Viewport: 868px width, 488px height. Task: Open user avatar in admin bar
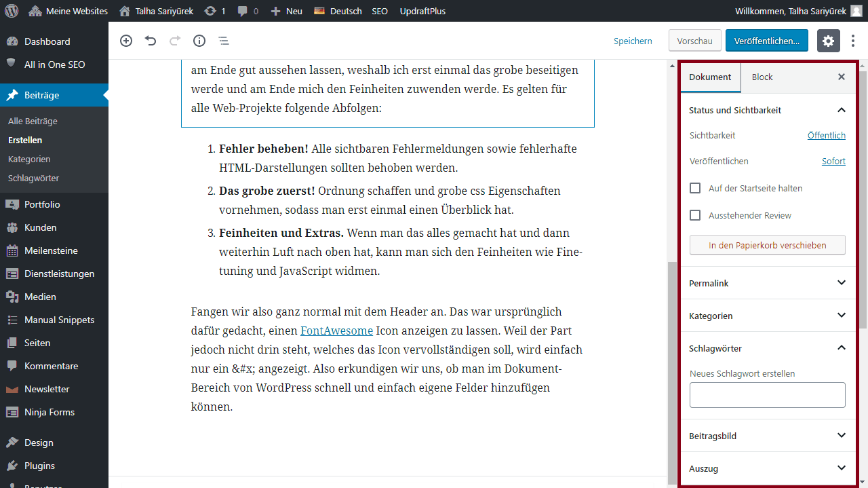[x=856, y=11]
